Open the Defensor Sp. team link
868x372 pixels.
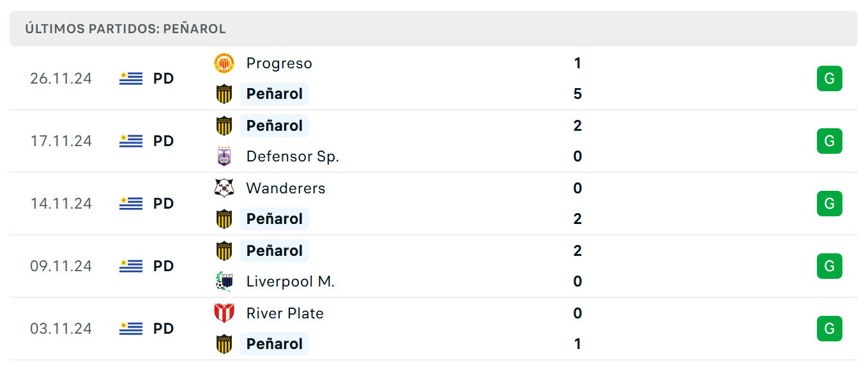pyautogui.click(x=293, y=156)
